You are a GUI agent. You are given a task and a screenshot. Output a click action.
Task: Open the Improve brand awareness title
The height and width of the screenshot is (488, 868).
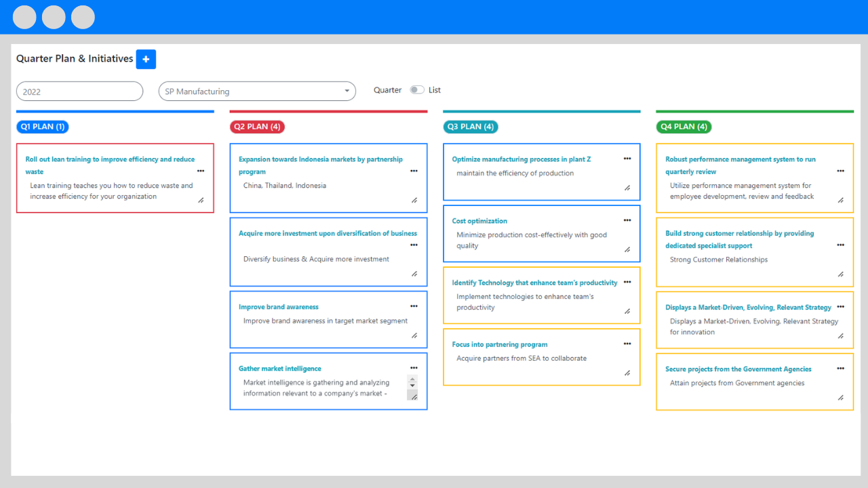click(x=279, y=307)
